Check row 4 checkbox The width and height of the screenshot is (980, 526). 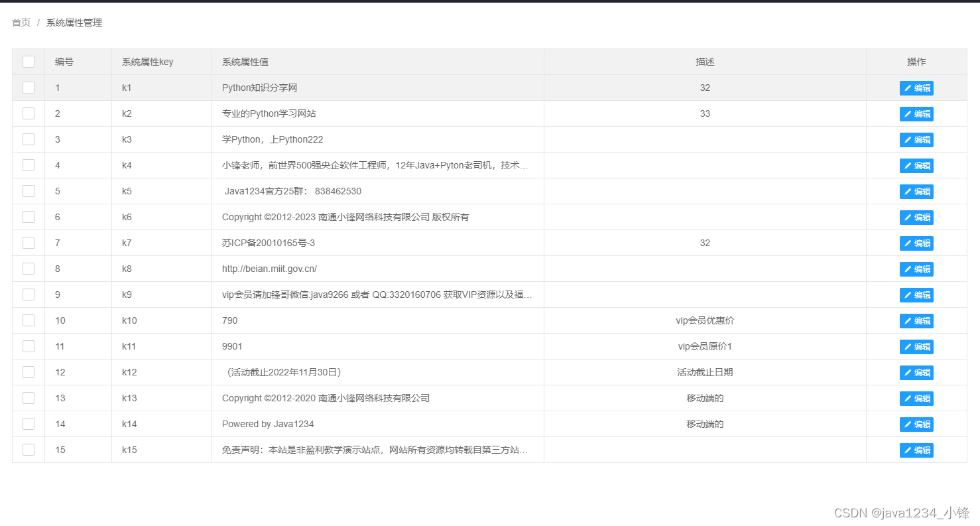click(x=29, y=165)
